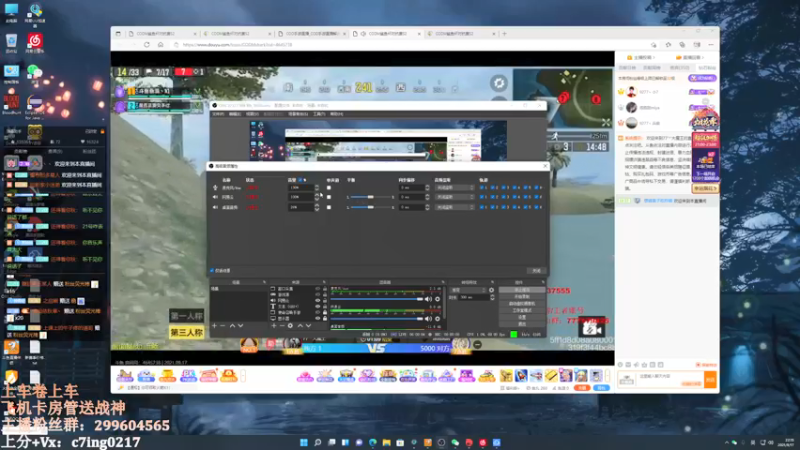Viewport: 800px width, 450px height.
Task: Open the OBS View menu
Action: point(252,114)
